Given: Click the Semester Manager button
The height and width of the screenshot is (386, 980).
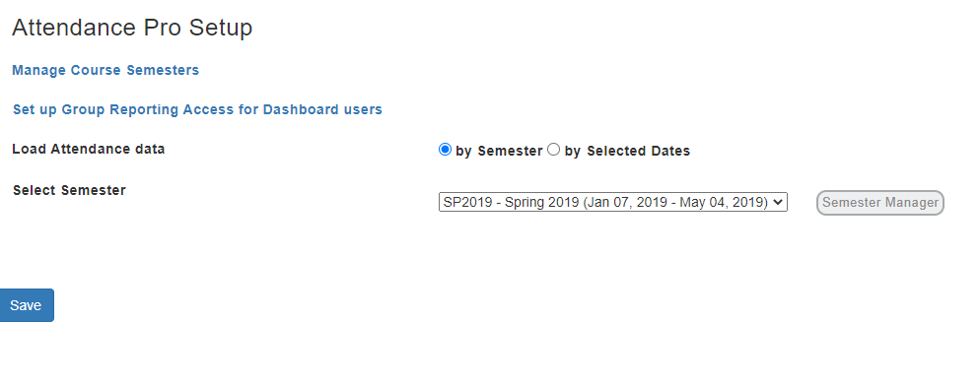Looking at the screenshot, I should (880, 203).
